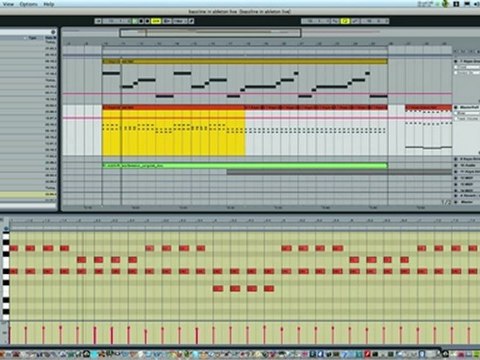
Task: Click the green icon in macOS menu bar
Action: pyautogui.click(x=446, y=4)
